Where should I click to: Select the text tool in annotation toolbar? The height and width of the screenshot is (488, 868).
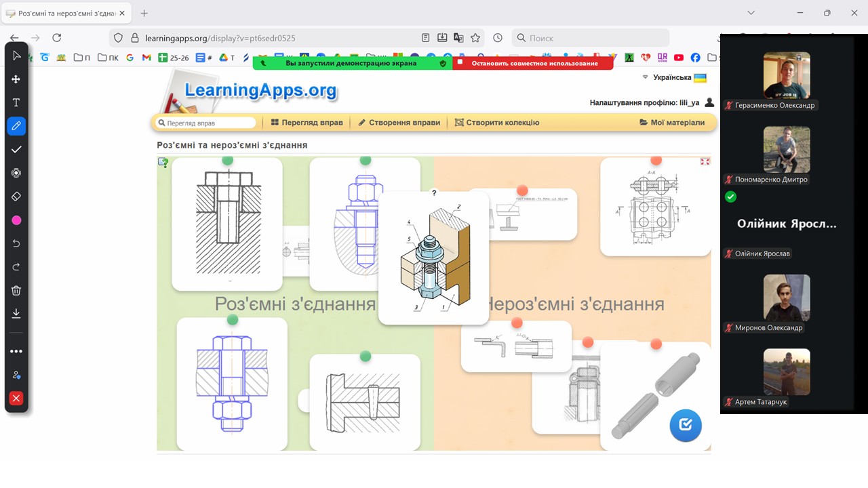[x=16, y=102]
